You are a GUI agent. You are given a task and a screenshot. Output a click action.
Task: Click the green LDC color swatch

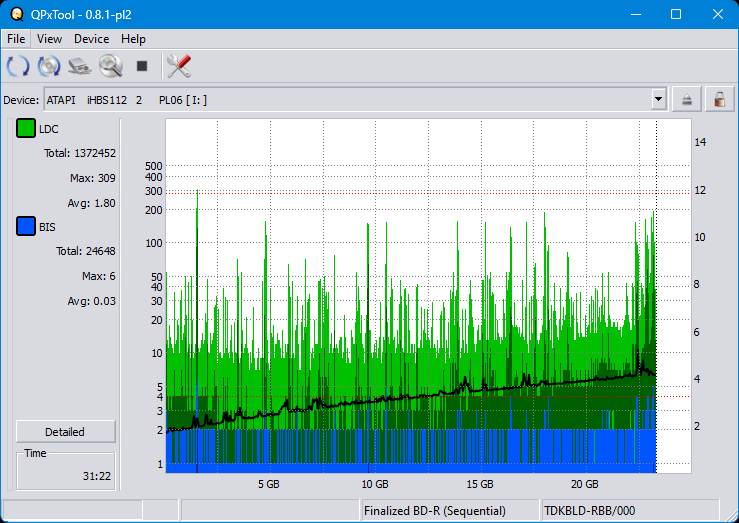click(x=26, y=128)
